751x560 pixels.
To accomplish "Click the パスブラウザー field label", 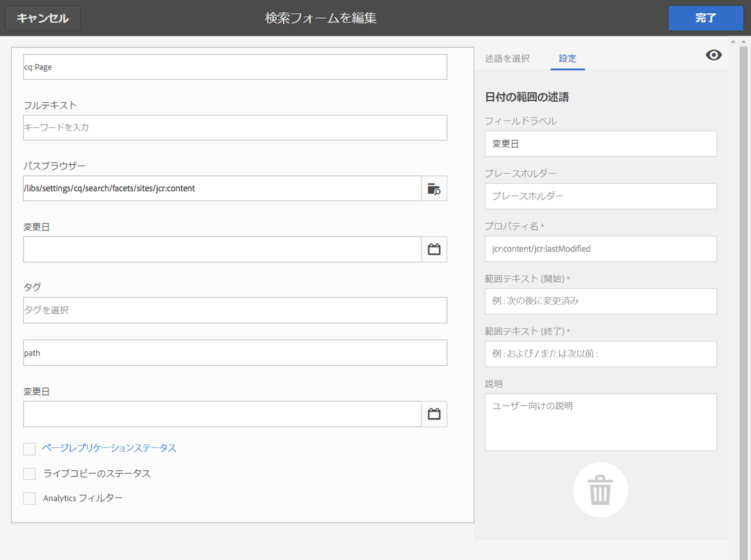I will (x=55, y=166).
